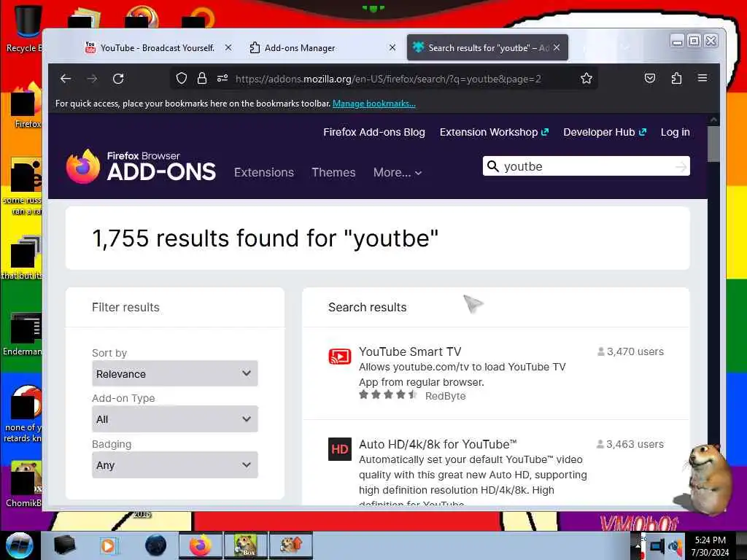Close the YouTube - Broadcast Yourself tab
The height and width of the screenshot is (560, 747).
pos(228,47)
